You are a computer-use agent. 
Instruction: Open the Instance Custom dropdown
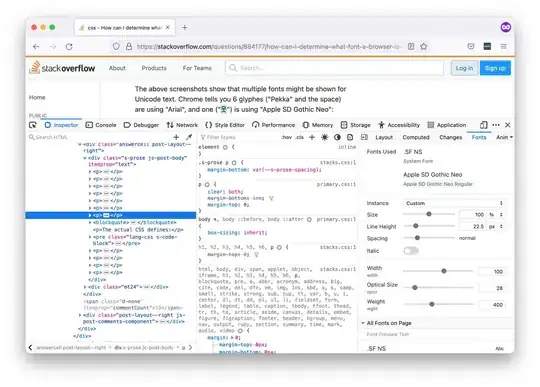point(454,203)
